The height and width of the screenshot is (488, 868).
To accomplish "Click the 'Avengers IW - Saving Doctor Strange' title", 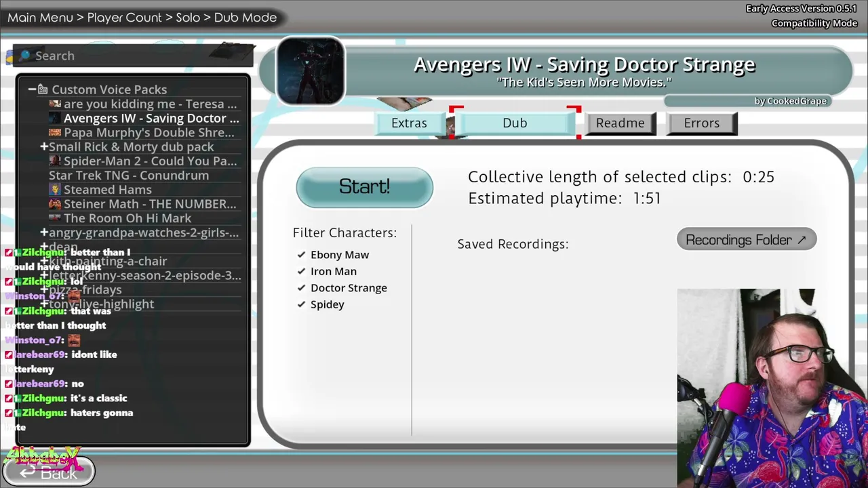I will [584, 64].
